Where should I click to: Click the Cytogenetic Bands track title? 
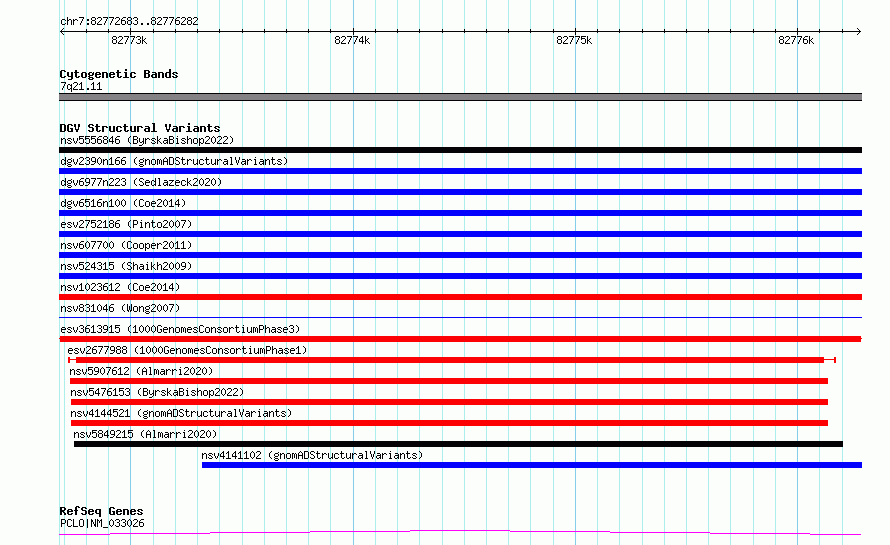pos(119,74)
